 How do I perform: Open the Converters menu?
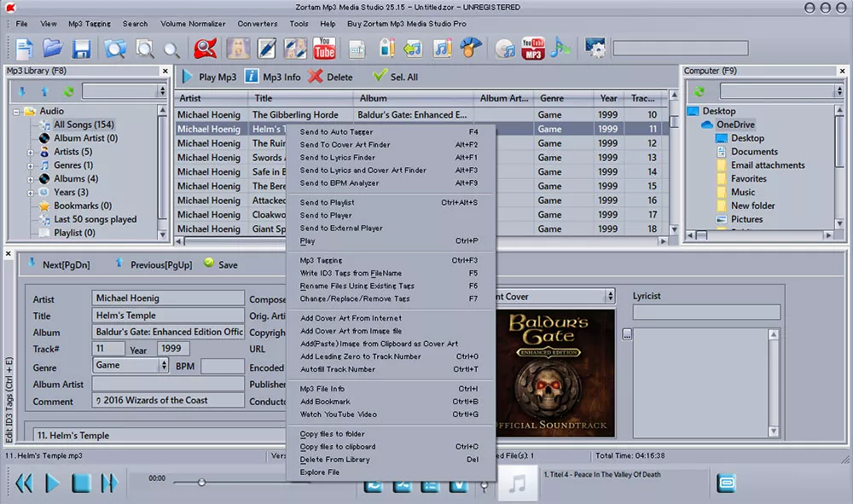pyautogui.click(x=258, y=24)
